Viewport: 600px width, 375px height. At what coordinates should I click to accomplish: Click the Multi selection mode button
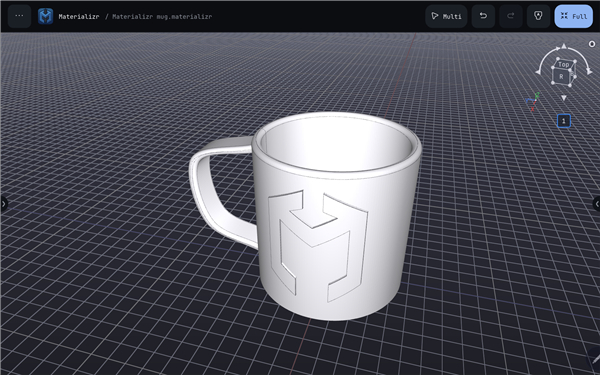pyautogui.click(x=446, y=16)
